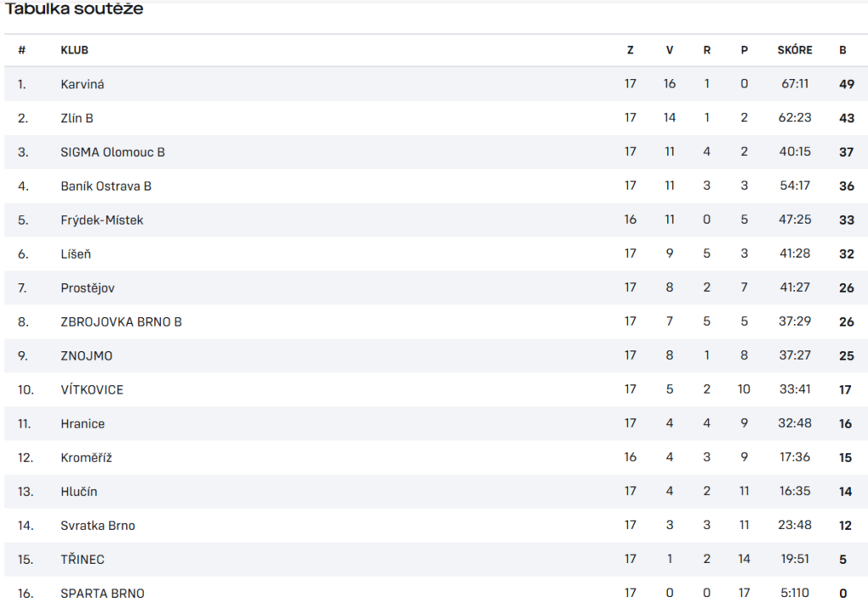Select the B points column header
The width and height of the screenshot is (868, 614).
843,50
